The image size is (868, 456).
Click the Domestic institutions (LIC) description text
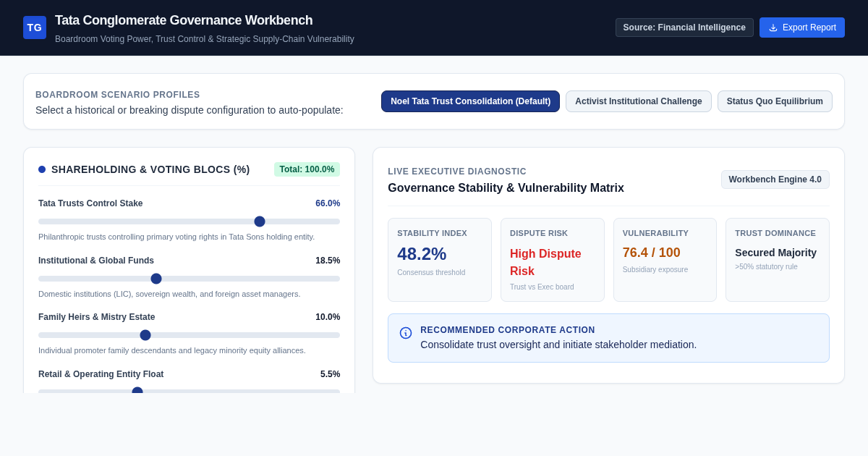(169, 294)
